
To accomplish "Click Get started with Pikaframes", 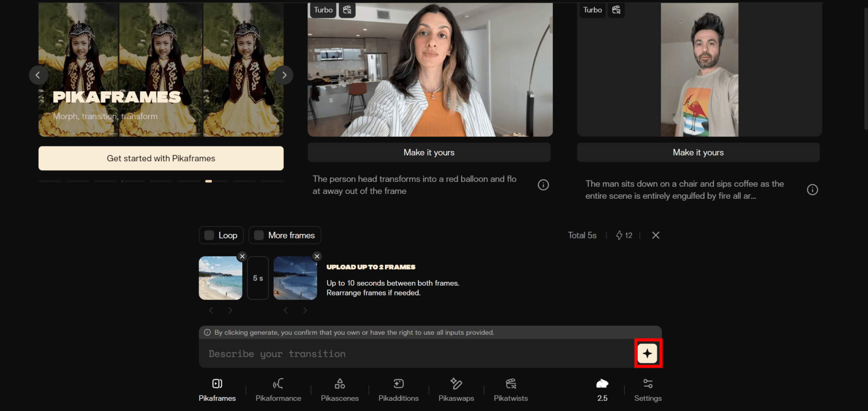I will 161,158.
